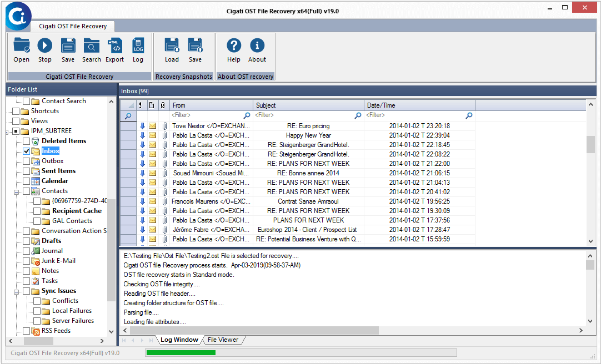Select the Cigati OST File Recovery ribbon tab
The width and height of the screenshot is (601, 364).
[73, 26]
